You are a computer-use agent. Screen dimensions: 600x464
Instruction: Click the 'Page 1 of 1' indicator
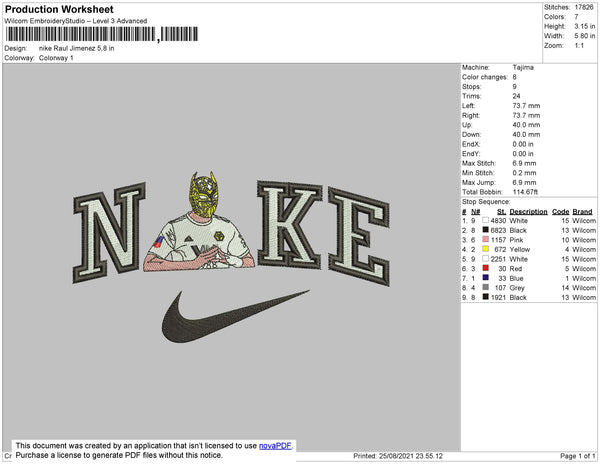click(577, 456)
